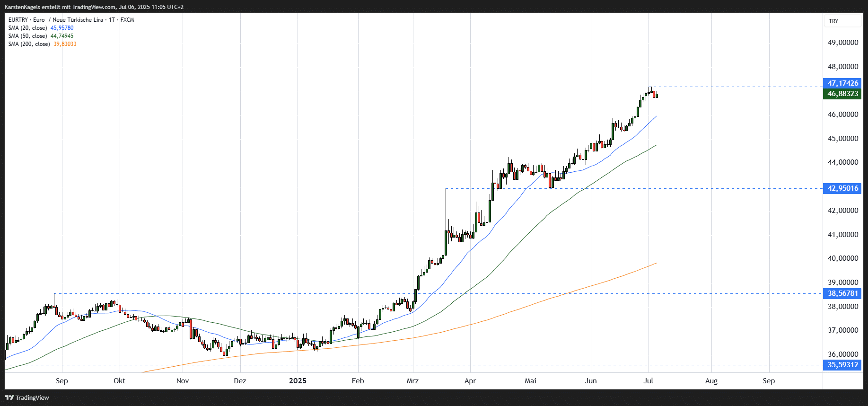Click the 38,00000 price axis tick
Screen dimensions: 868x406
click(x=843, y=307)
